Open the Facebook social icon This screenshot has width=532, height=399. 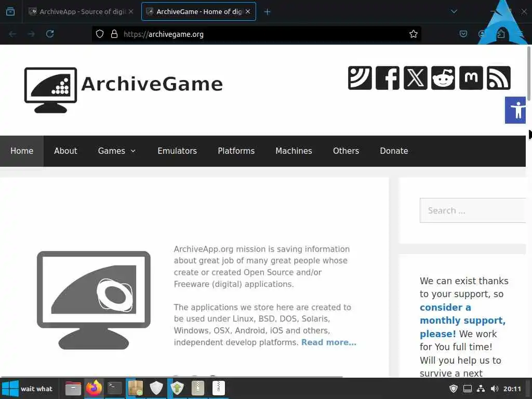388,78
